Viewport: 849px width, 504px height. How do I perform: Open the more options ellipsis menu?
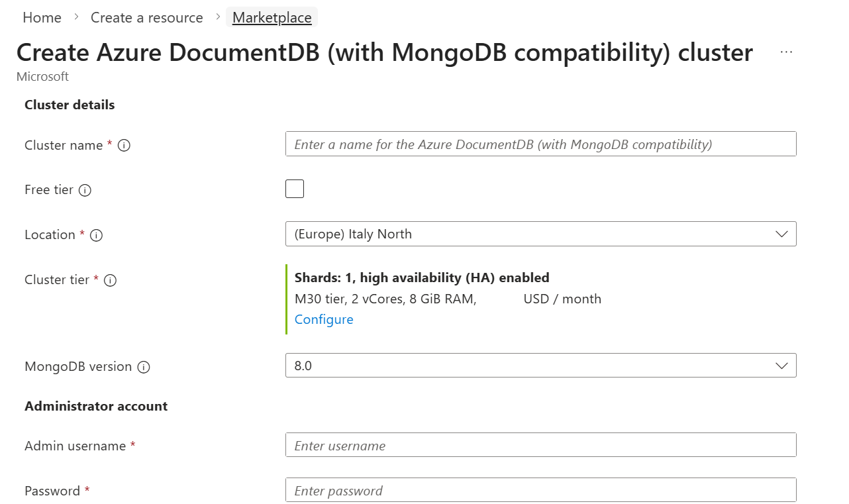click(x=786, y=52)
